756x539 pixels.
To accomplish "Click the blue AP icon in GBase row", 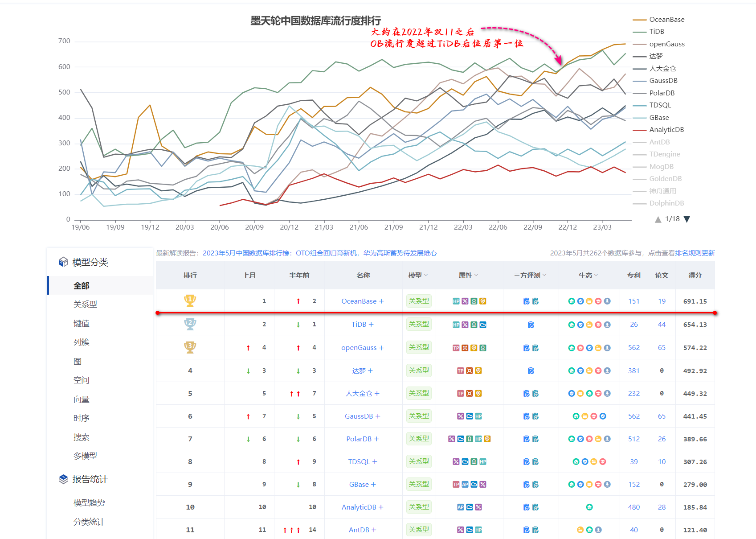I will pyautogui.click(x=465, y=485).
